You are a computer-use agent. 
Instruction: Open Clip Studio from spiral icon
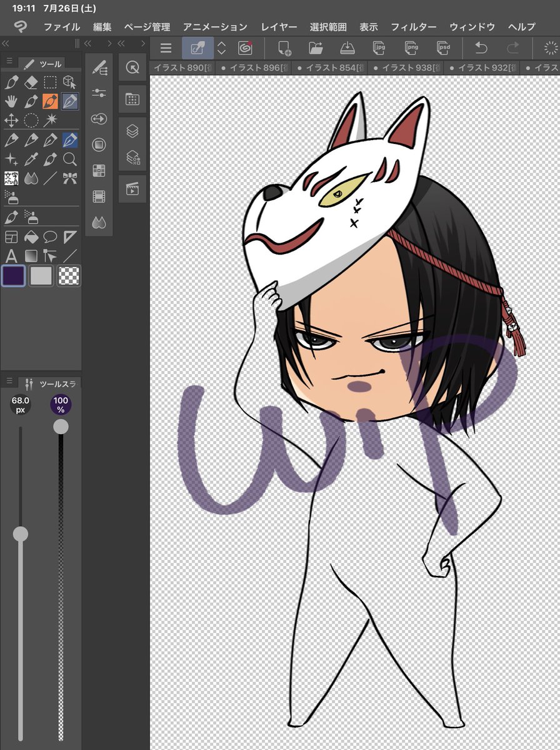pos(245,48)
